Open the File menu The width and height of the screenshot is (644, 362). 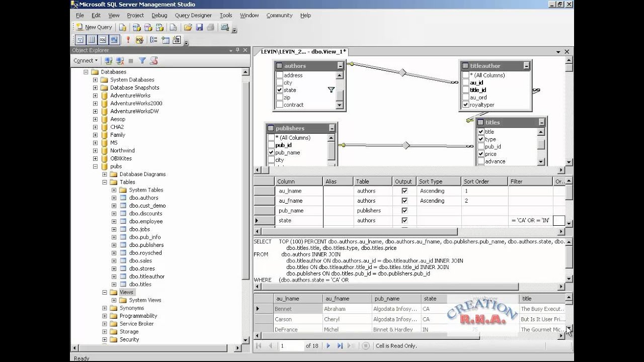click(x=79, y=16)
